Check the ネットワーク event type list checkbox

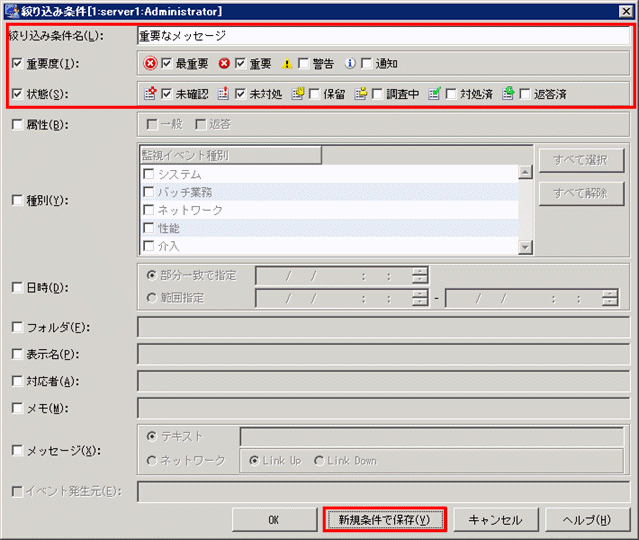(x=149, y=209)
